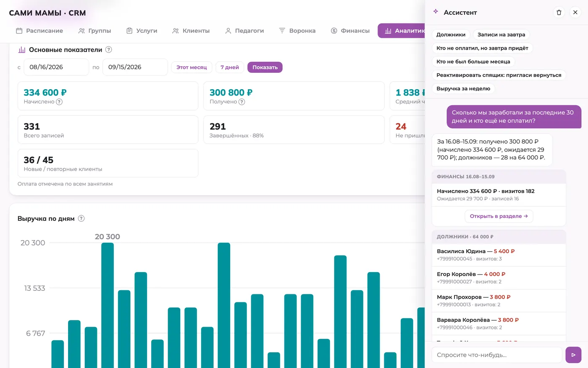Choose the Записи на завтра prompt
588x368 pixels.
click(501, 34)
